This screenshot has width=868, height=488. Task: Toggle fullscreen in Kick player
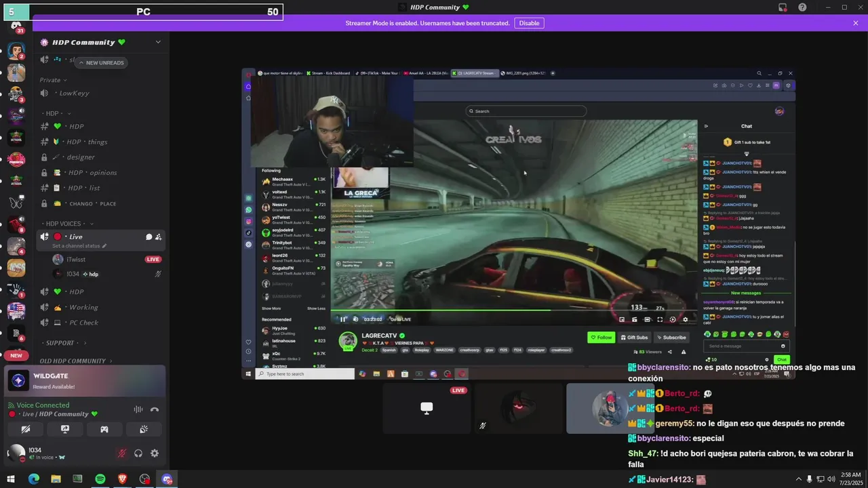[x=660, y=320]
